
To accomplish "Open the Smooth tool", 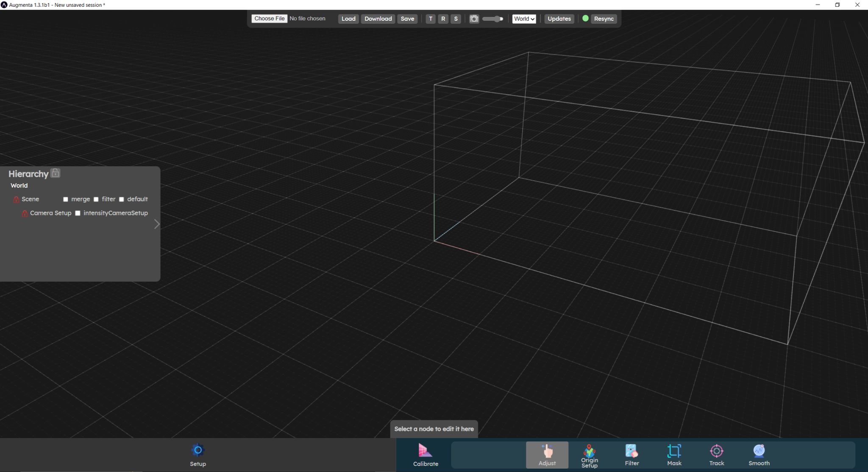I will coord(759,454).
